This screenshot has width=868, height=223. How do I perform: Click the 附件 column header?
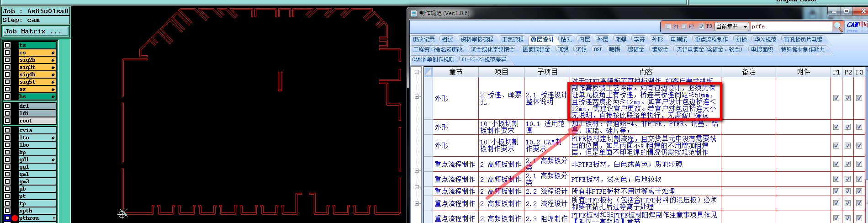(x=803, y=72)
